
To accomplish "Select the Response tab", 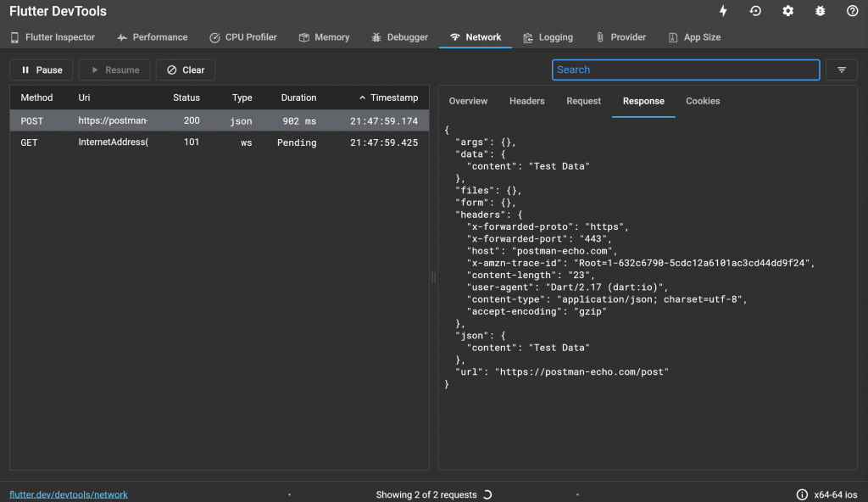I will [643, 101].
